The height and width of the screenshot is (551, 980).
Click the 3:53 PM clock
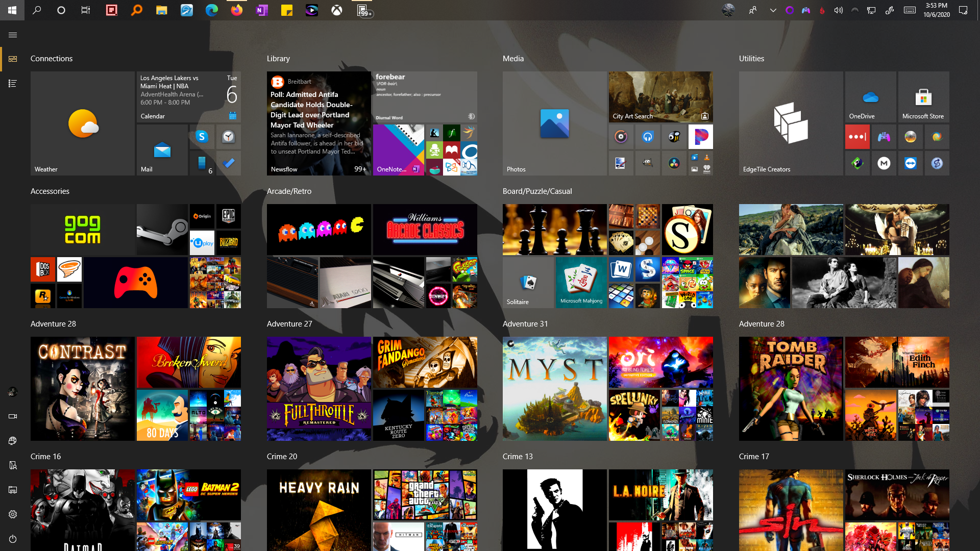click(936, 10)
